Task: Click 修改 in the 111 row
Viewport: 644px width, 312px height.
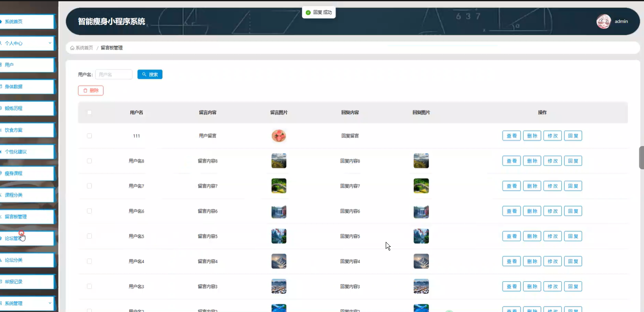Action: 553,136
